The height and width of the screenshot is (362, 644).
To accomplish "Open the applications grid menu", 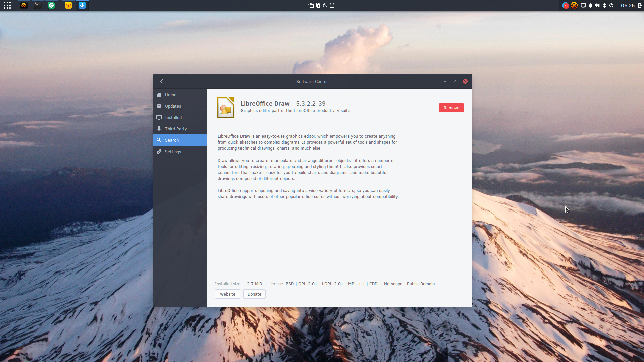I will [x=7, y=5].
